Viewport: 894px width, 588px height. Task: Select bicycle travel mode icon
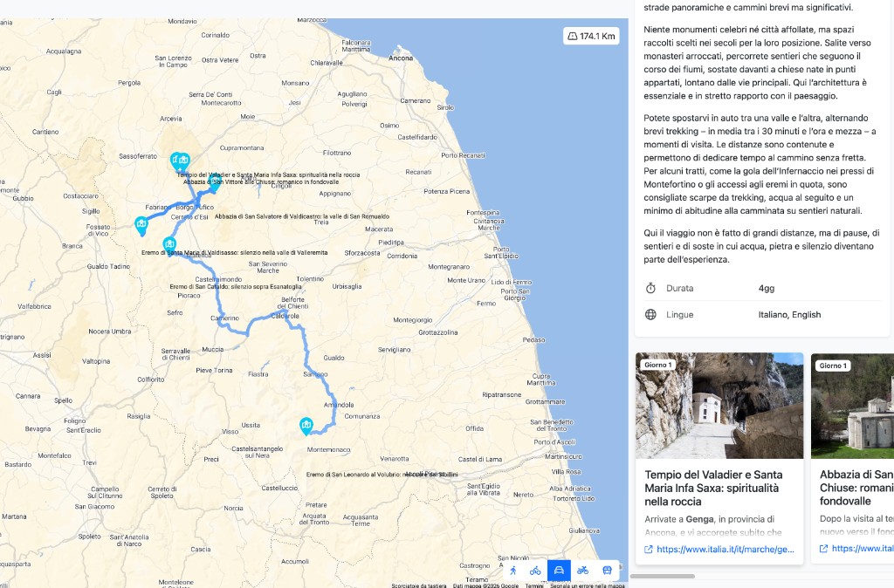coord(535,571)
